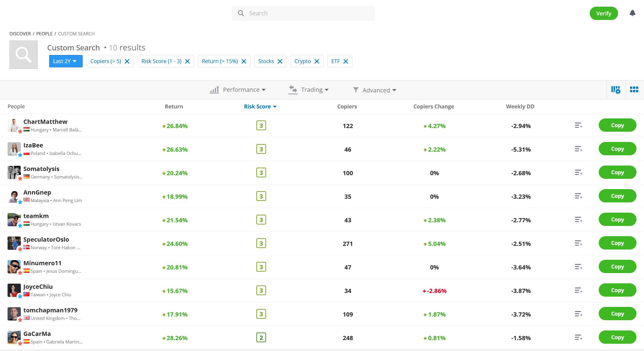This screenshot has width=644, height=351.
Task: Click the CUSTOM SEARCH breadcrumb text
Action: [x=76, y=34]
